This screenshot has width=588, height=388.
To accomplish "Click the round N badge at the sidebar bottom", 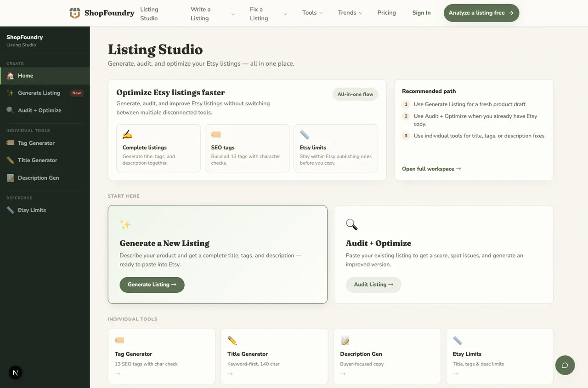I will tap(15, 373).
